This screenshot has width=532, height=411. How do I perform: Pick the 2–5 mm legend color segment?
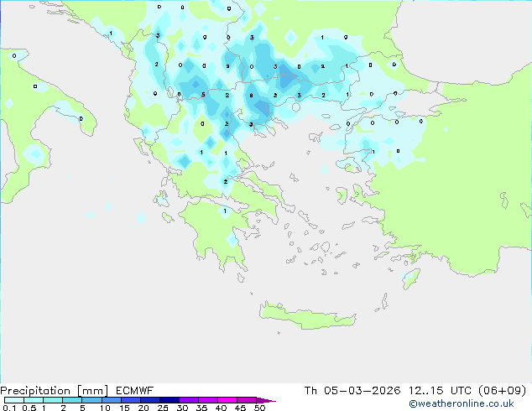tap(72, 400)
